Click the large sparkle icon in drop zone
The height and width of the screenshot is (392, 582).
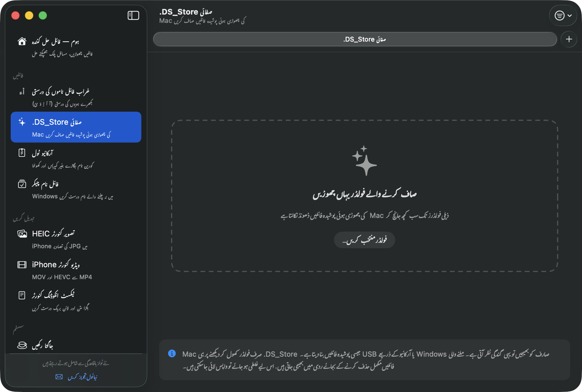point(364,161)
